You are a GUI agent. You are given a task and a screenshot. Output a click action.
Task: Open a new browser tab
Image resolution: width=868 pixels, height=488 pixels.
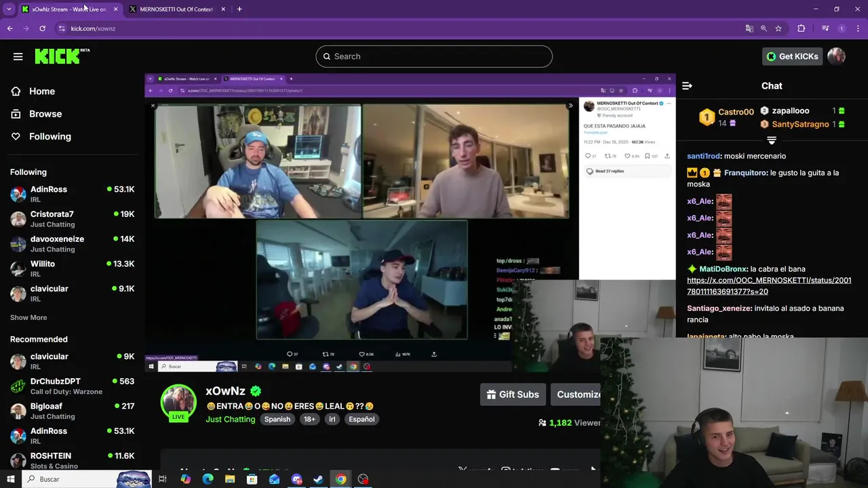(x=239, y=9)
